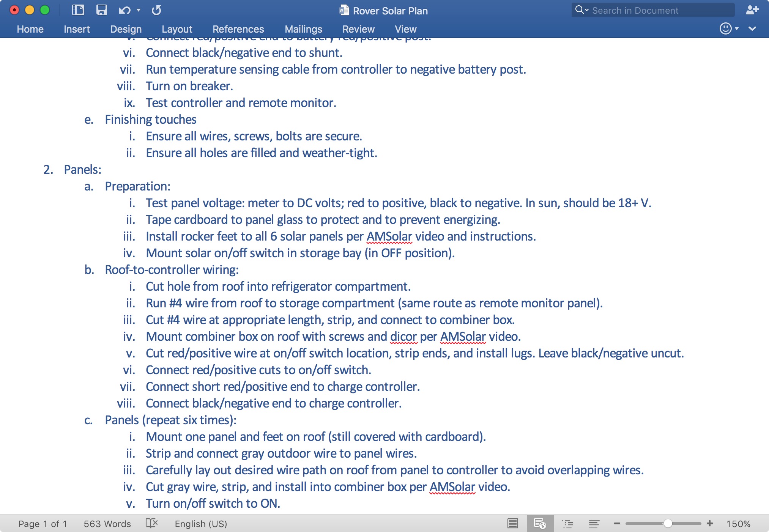Screen dimensions: 769x532
Task: Open the search magnifier options dropdown
Action: pos(582,10)
